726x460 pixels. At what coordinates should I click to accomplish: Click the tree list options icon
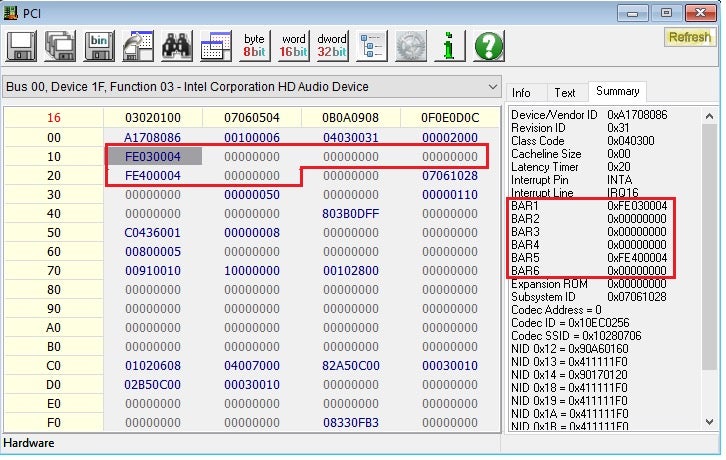372,46
